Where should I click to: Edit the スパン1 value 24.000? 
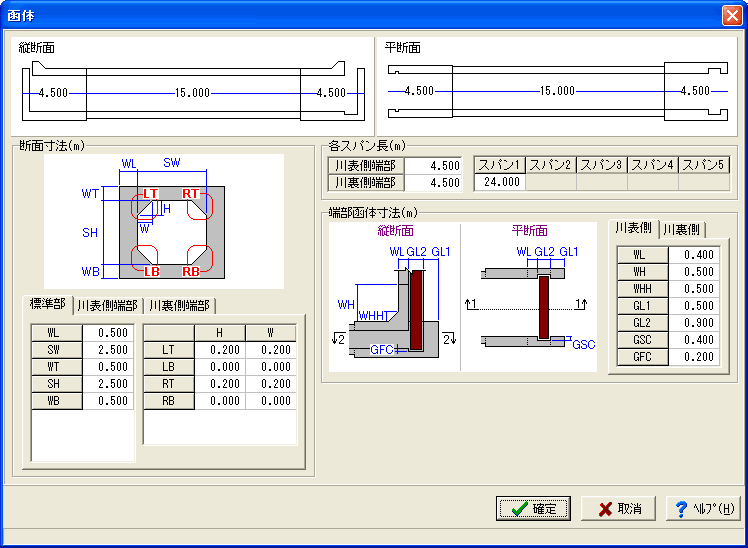pyautogui.click(x=500, y=182)
